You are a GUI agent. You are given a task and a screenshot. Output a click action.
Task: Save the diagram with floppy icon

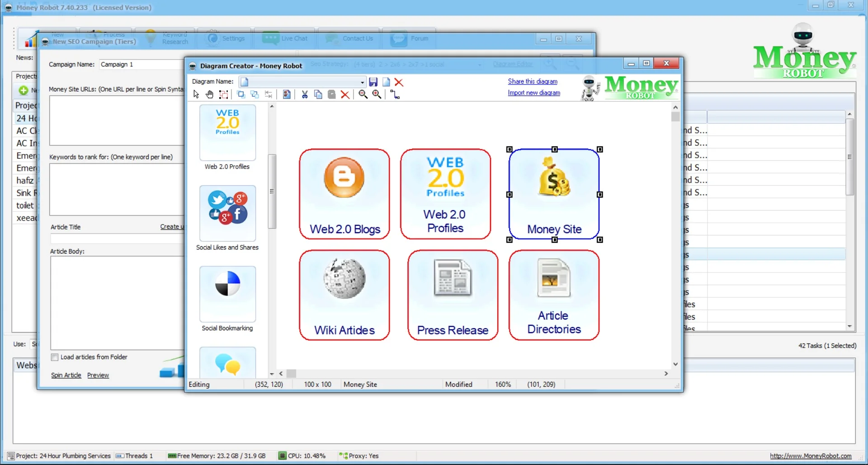tap(373, 82)
